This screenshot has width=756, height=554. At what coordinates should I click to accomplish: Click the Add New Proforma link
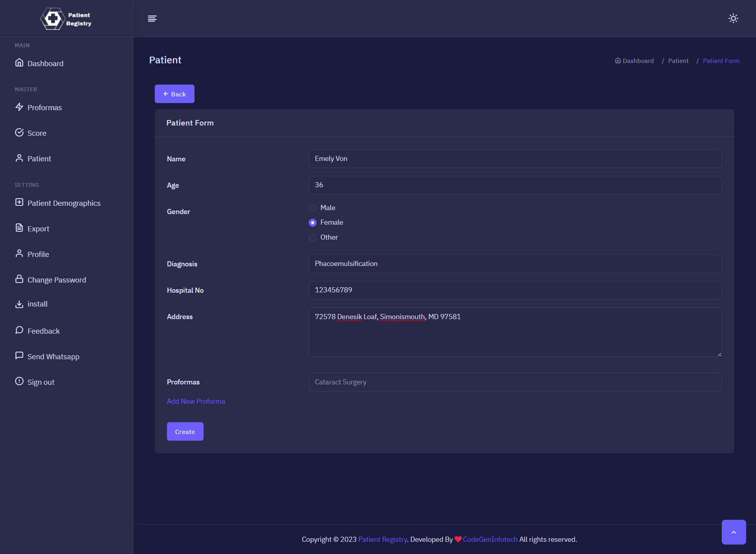point(196,401)
